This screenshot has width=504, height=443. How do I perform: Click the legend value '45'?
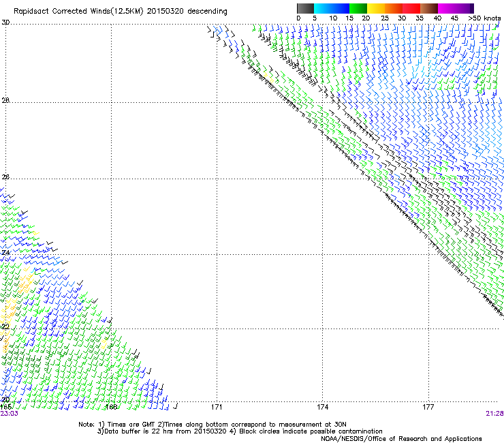454,18
